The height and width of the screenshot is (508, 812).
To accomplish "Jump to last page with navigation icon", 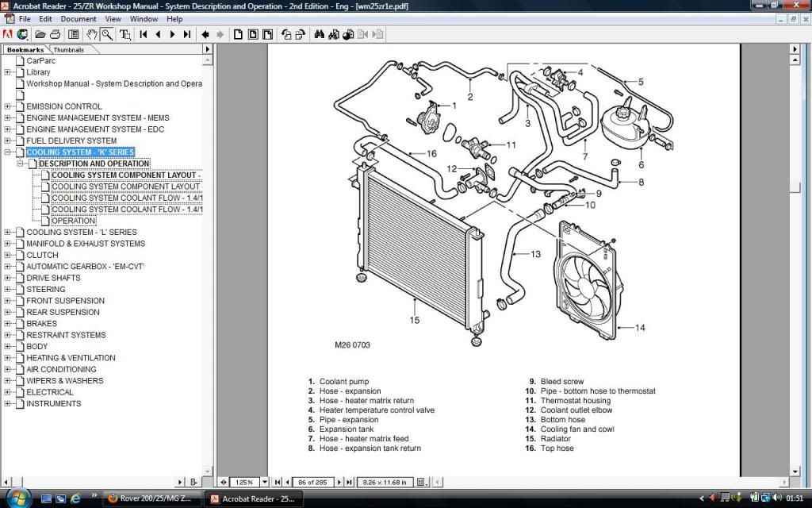I will point(188,34).
